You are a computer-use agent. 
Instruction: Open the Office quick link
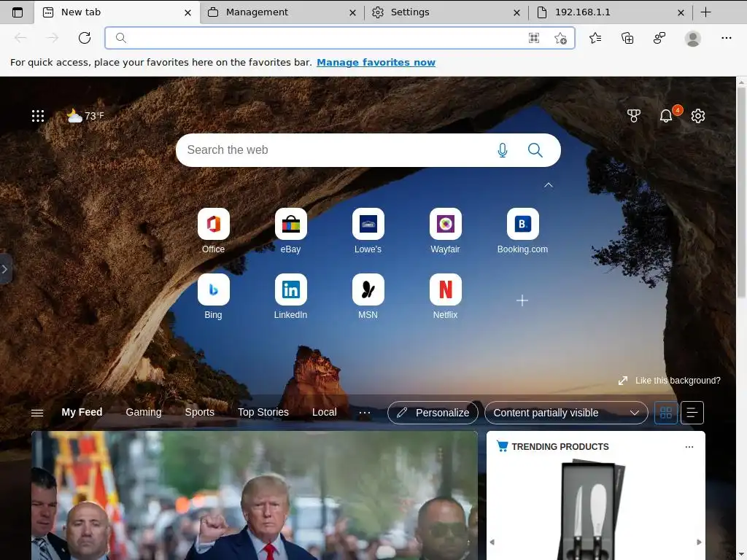[x=214, y=231]
